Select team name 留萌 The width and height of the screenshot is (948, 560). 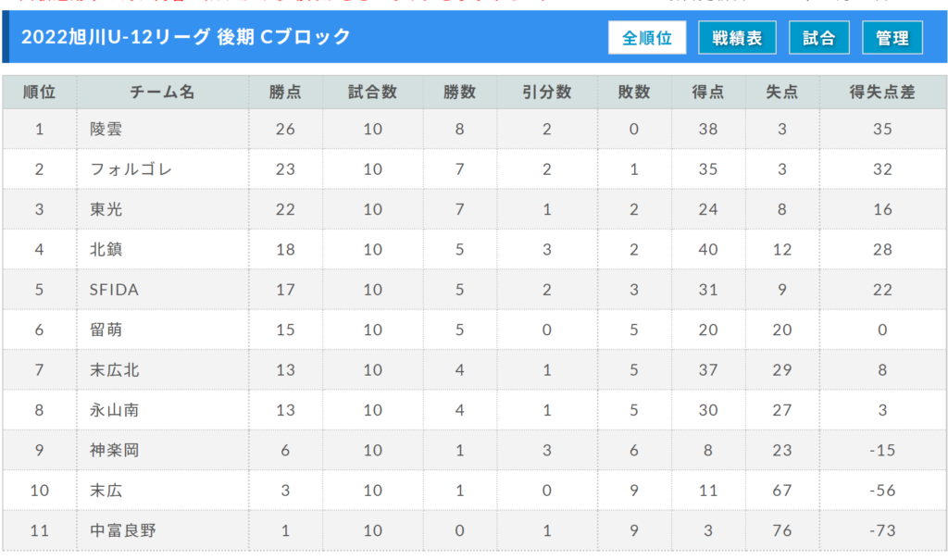(106, 330)
